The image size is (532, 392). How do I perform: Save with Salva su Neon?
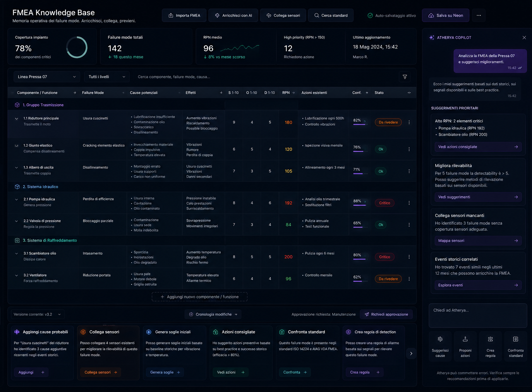446,15
